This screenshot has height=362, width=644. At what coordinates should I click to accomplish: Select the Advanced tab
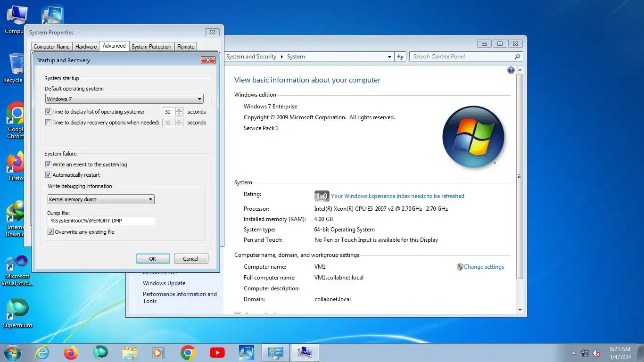[114, 46]
